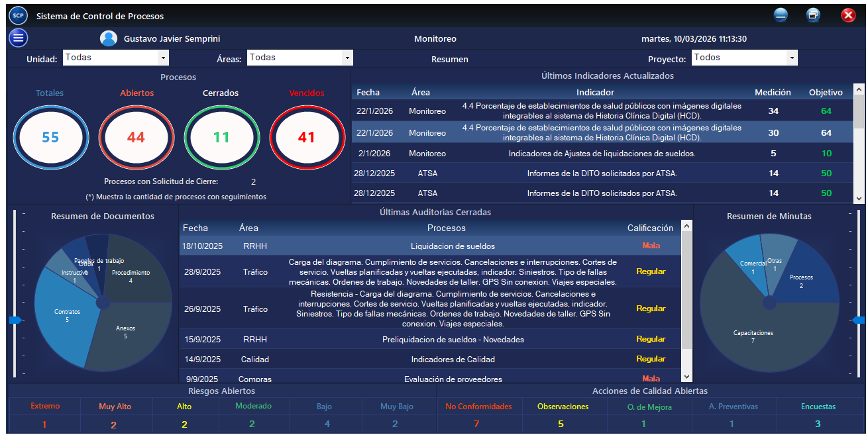The height and width of the screenshot is (437, 868).
Task: Select the Vencidos processes circle showing 41
Action: [x=307, y=137]
